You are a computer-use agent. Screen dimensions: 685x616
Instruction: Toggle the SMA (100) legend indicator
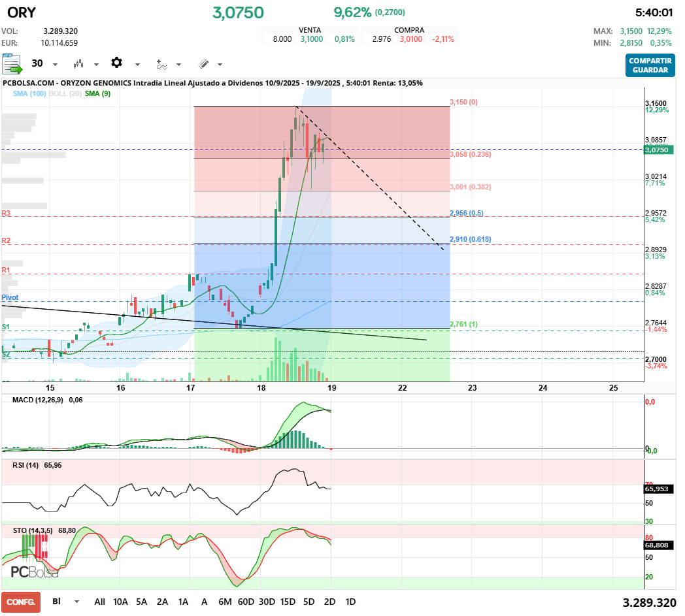(x=29, y=93)
